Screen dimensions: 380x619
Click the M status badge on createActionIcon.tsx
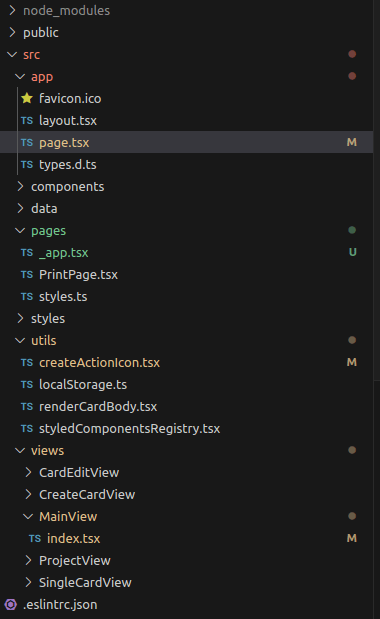tap(352, 362)
